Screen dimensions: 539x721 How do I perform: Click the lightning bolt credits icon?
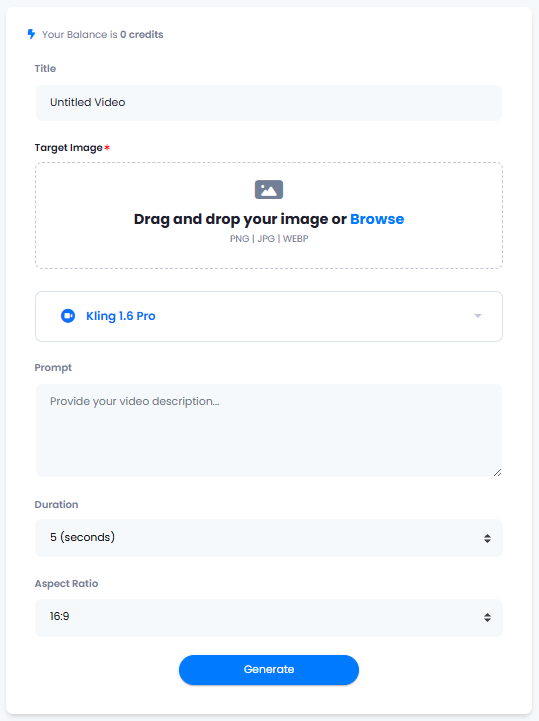click(31, 34)
